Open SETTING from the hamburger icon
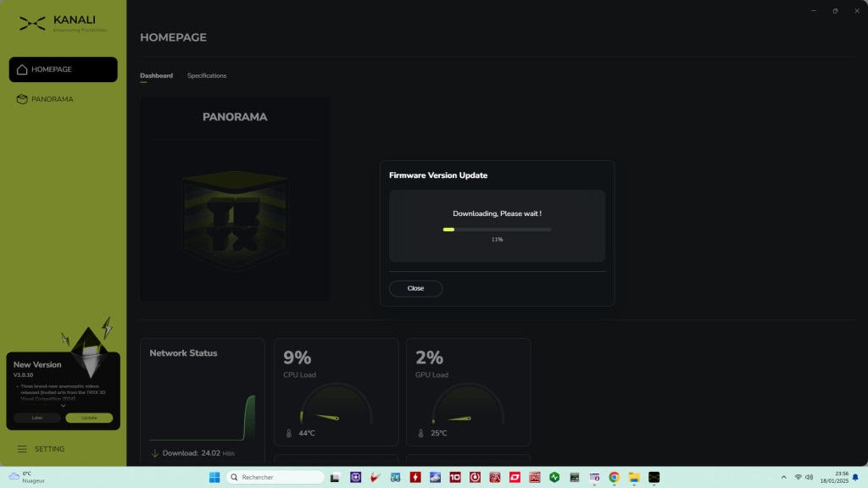Viewport: 868px width, 488px height. point(23,449)
